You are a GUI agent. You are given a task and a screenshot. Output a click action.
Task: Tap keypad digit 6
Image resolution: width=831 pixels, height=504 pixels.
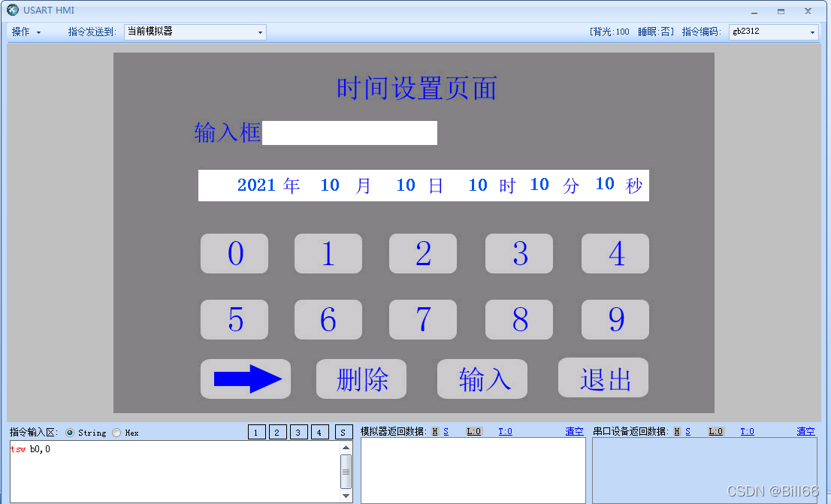pyautogui.click(x=328, y=319)
